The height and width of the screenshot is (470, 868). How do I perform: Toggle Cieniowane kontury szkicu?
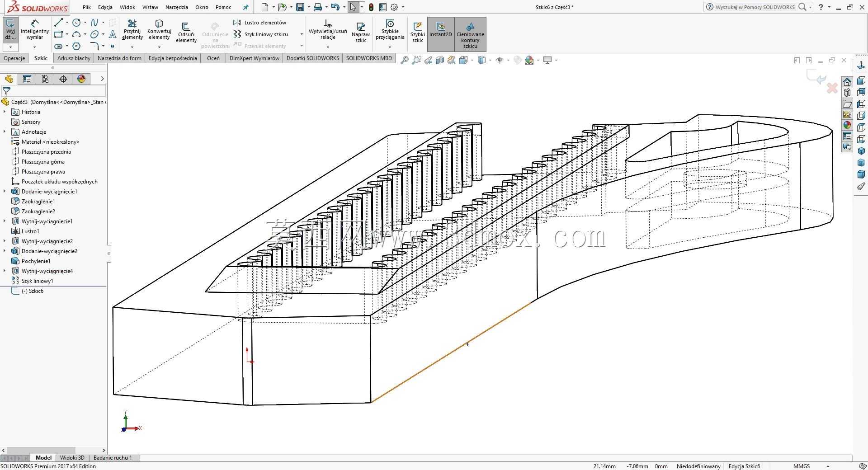[470, 34]
